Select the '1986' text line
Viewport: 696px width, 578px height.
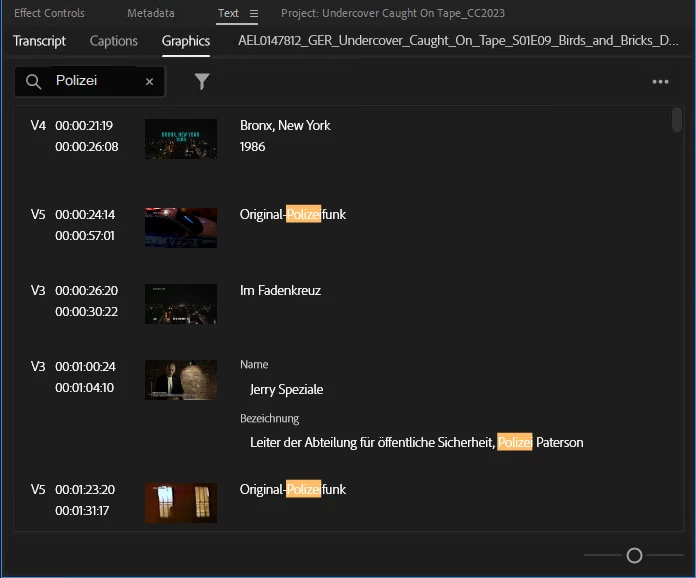click(252, 147)
